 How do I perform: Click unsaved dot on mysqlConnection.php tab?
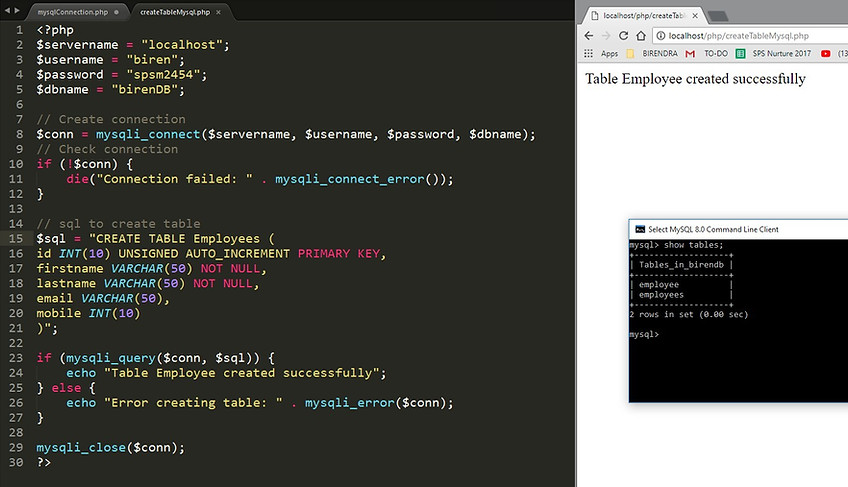[116, 12]
